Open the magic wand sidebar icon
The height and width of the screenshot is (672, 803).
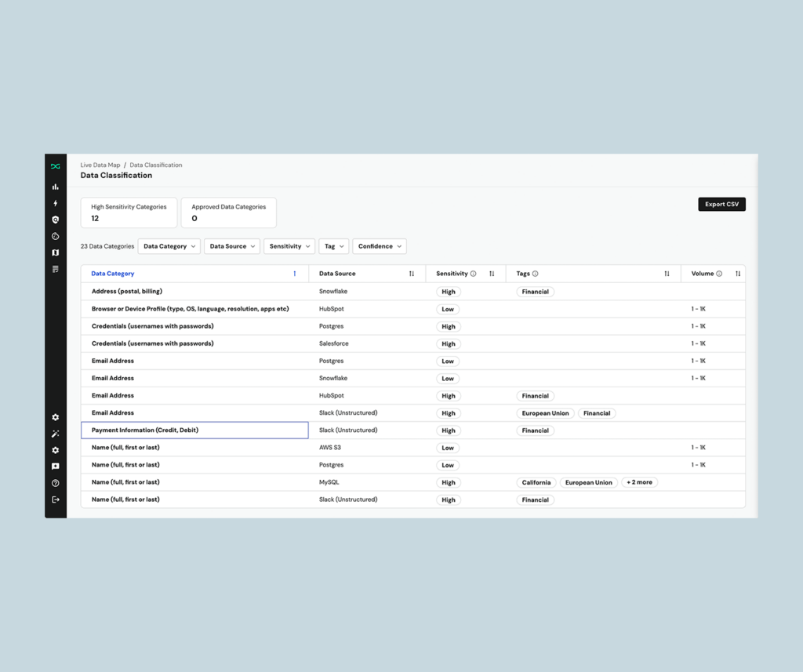[55, 434]
